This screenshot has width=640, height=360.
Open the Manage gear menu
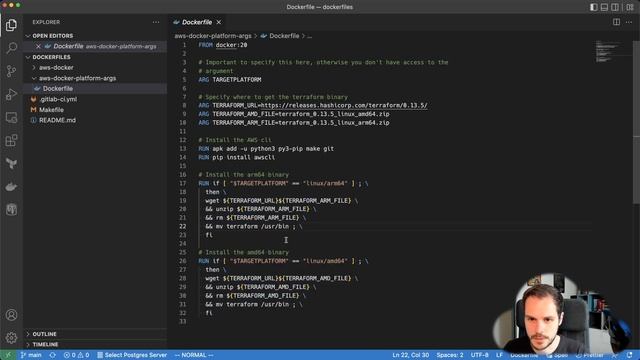[x=11, y=338]
